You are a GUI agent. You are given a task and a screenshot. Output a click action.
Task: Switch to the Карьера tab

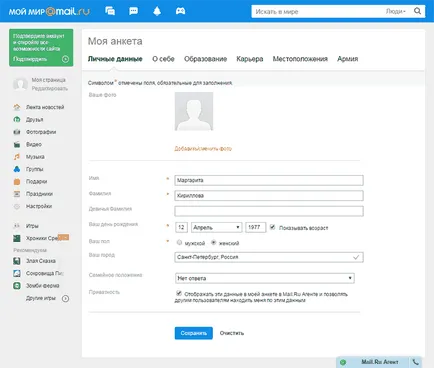[x=250, y=59]
